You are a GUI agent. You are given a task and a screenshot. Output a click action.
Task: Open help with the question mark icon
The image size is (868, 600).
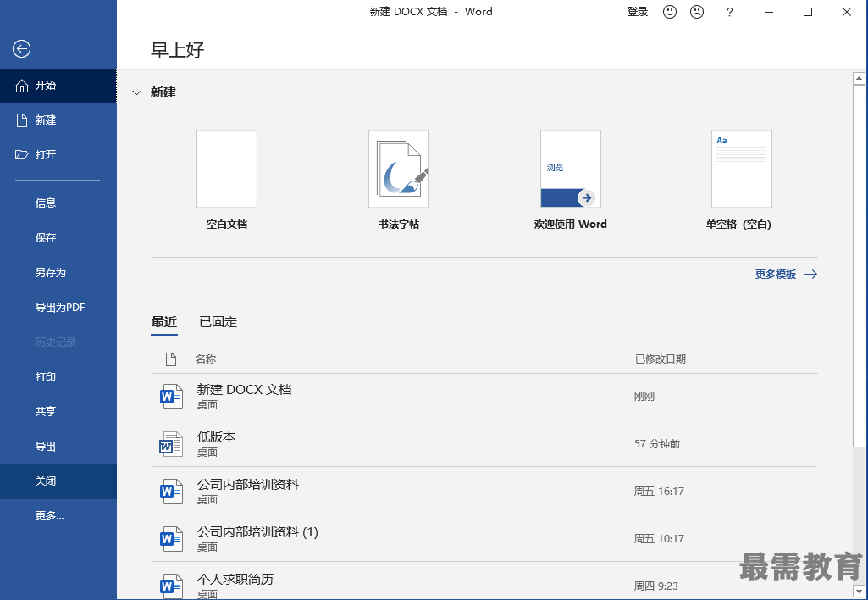click(x=730, y=12)
